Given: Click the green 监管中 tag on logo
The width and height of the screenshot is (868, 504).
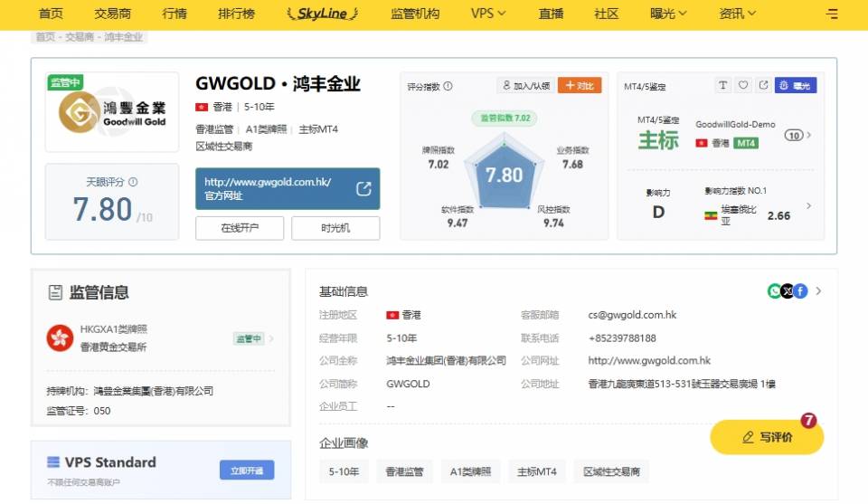Looking at the screenshot, I should (x=65, y=82).
